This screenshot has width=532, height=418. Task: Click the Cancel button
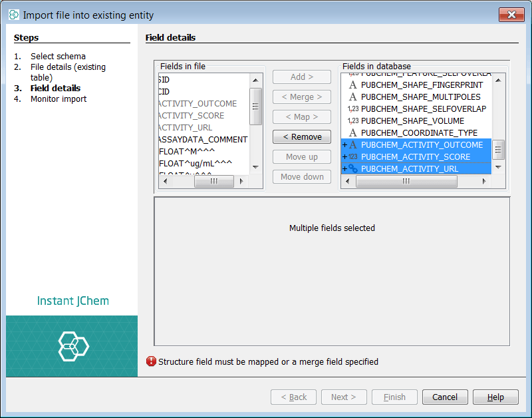coord(445,397)
